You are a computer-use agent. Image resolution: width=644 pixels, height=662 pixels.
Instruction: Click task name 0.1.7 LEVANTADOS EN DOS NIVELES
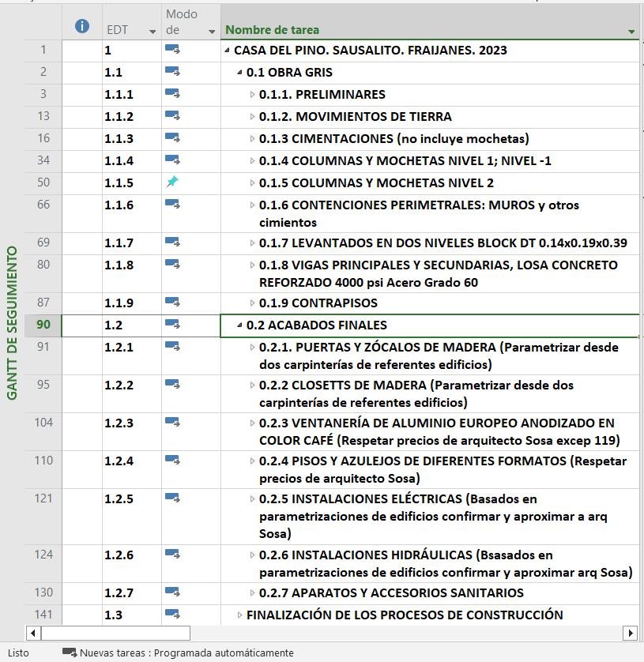pos(443,243)
